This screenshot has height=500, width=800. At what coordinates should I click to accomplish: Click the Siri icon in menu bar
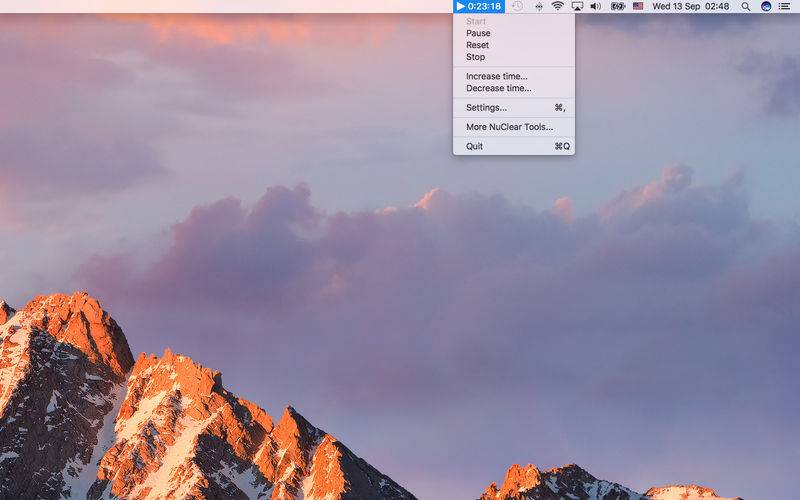pos(766,6)
